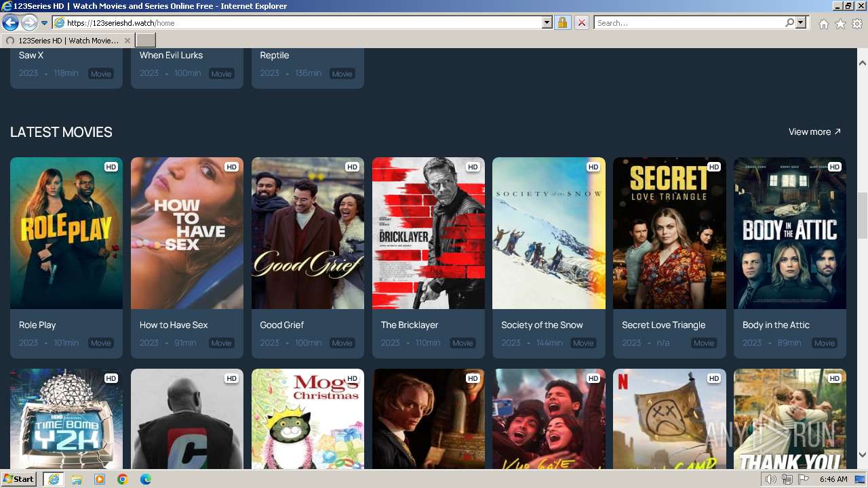Click the Movie tag under Secret Love Triangle
Image resolution: width=868 pixels, height=488 pixels.
(x=704, y=343)
